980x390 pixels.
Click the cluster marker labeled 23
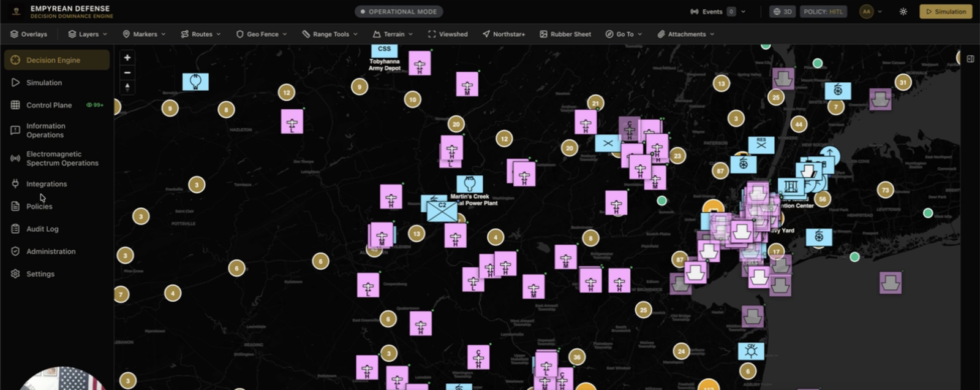pos(677,156)
